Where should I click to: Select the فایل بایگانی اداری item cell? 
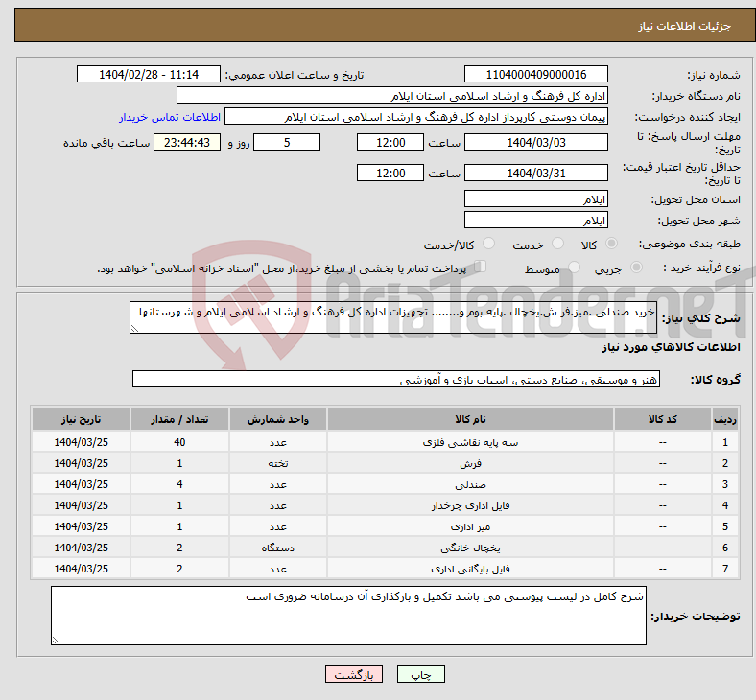(x=470, y=569)
